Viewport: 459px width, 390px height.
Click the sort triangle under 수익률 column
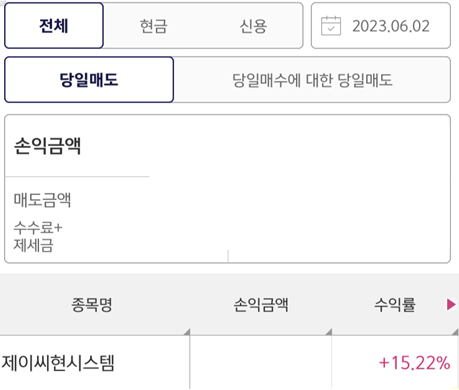point(455,332)
